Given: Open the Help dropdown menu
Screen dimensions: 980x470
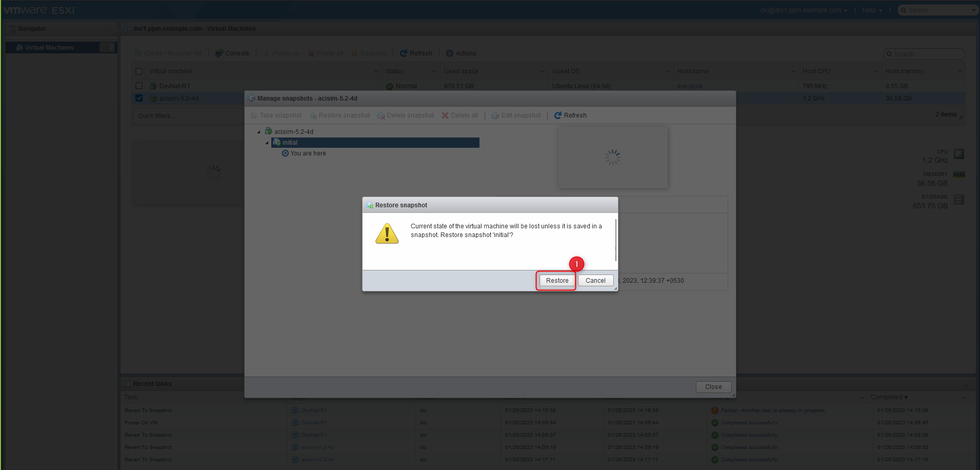Looking at the screenshot, I should (872, 10).
